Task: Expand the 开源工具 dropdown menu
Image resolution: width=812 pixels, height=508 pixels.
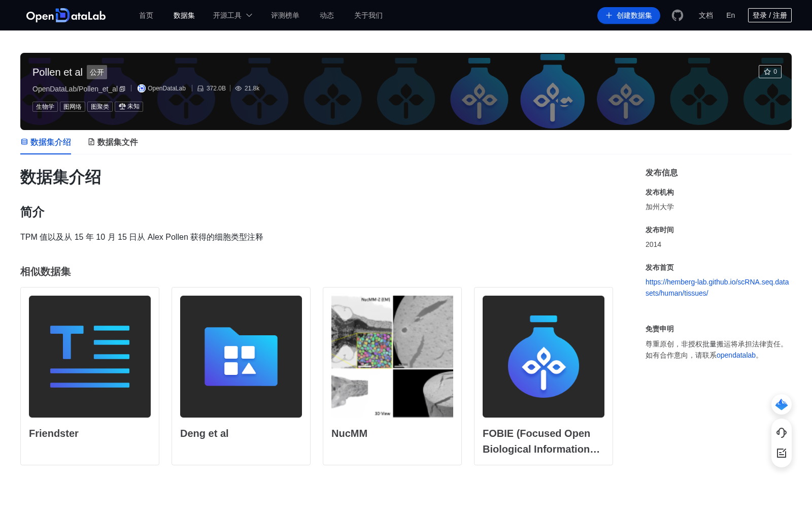Action: [232, 15]
